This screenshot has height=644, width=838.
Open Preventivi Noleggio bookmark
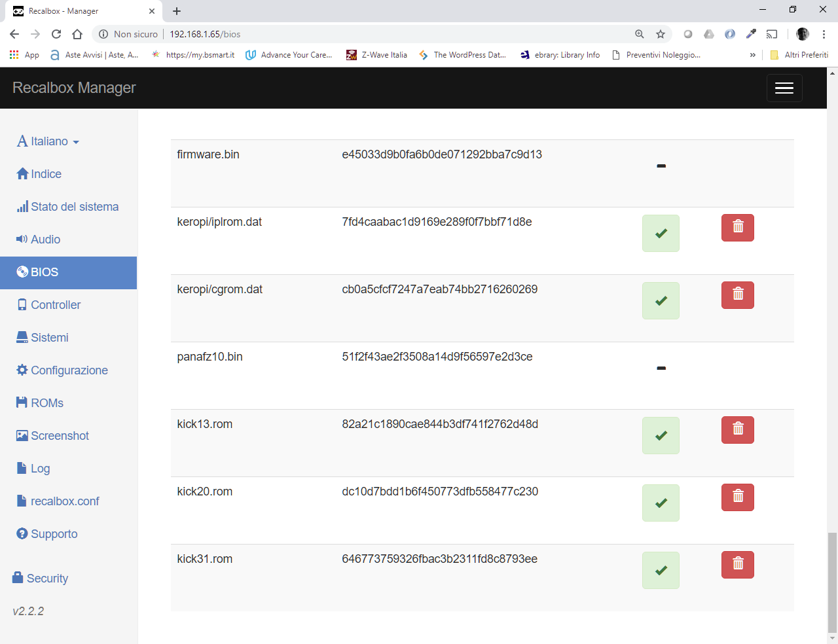[x=656, y=55]
